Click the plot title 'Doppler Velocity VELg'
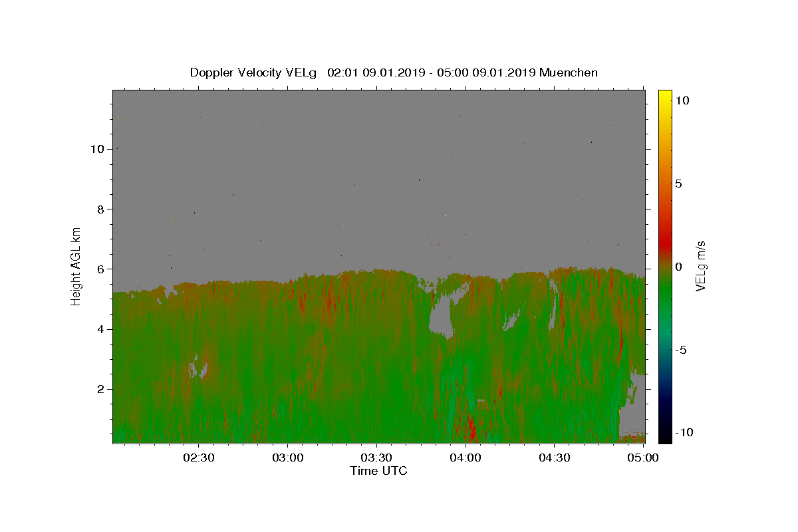Screen dimensions: 798x532 (254, 72)
